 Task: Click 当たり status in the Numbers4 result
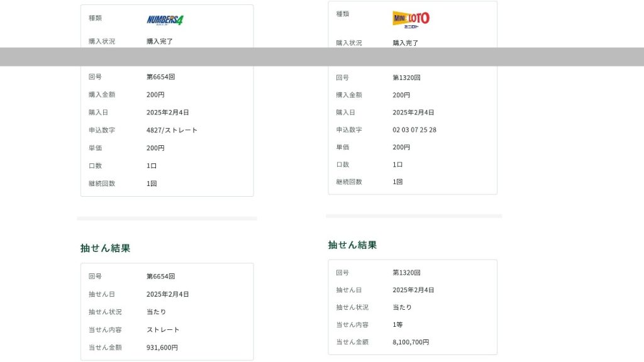coord(156,312)
